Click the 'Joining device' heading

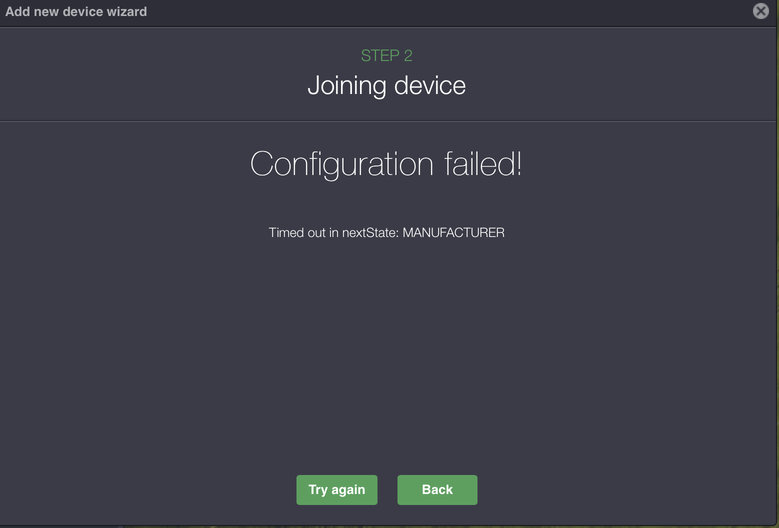coord(386,85)
